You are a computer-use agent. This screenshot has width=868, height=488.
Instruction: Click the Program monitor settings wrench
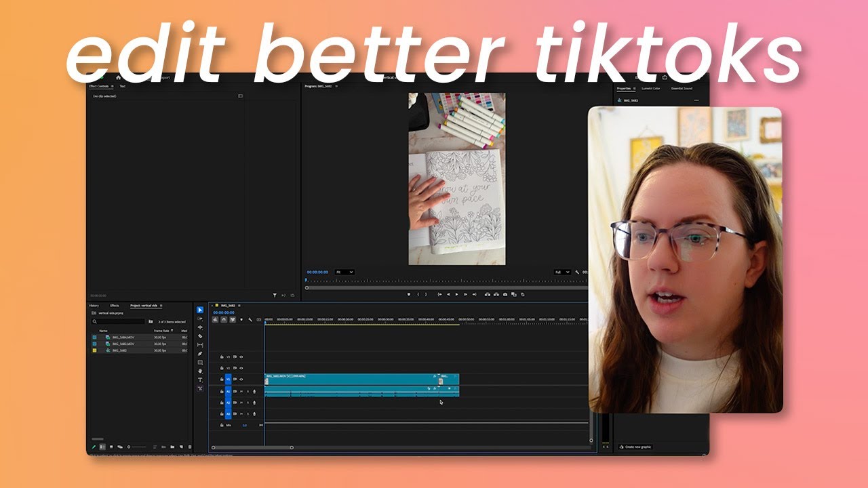[577, 272]
